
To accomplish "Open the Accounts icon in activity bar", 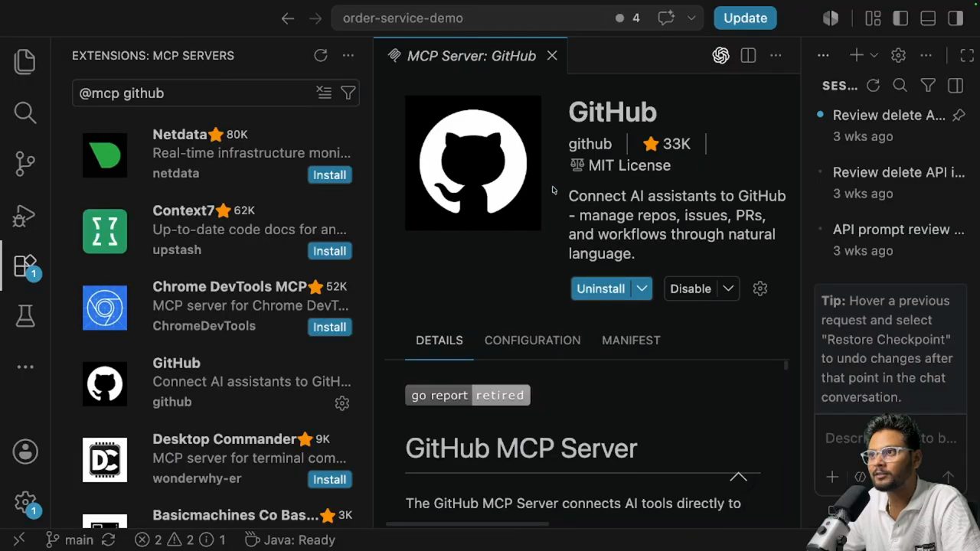I will pos(24,452).
